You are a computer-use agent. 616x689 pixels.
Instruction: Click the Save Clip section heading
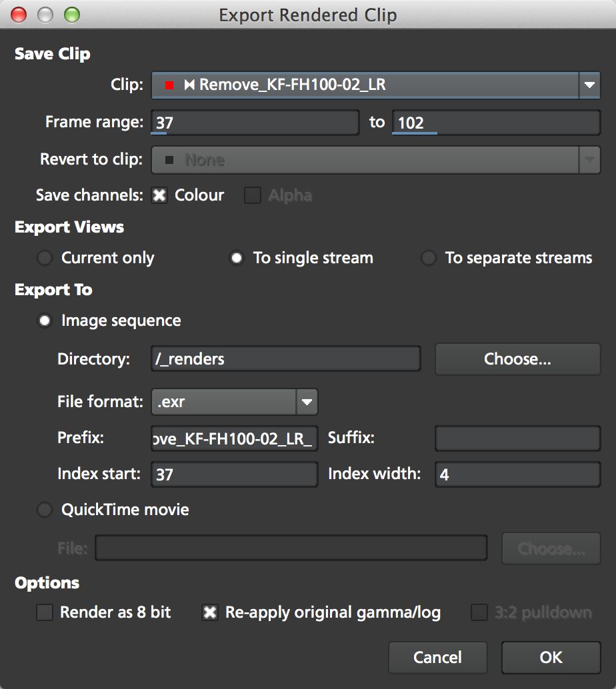(x=52, y=53)
